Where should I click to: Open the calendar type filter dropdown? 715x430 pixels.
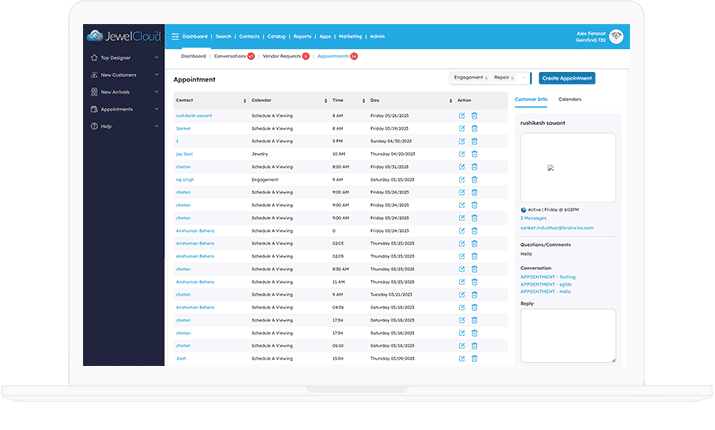tap(525, 77)
